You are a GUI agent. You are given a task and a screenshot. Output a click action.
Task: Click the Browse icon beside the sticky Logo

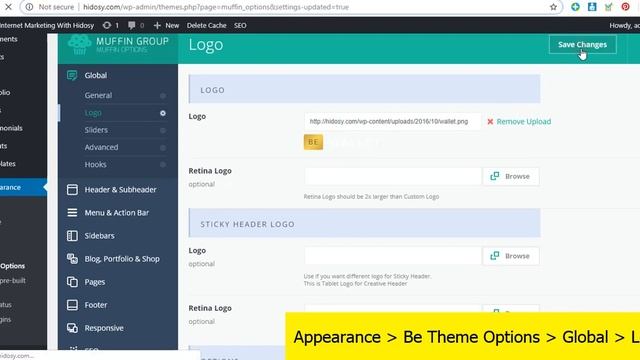(x=495, y=256)
